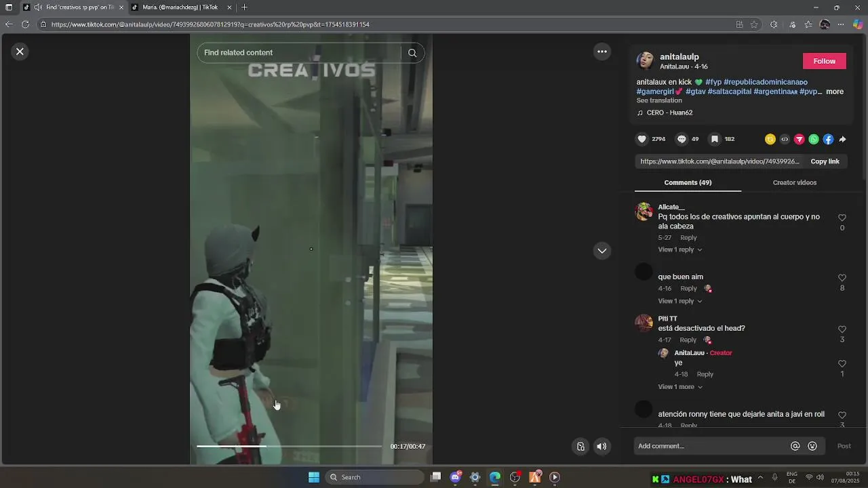Expand 'View 1 more' under AnitaLauu reply
868x488 pixels.
point(680,387)
